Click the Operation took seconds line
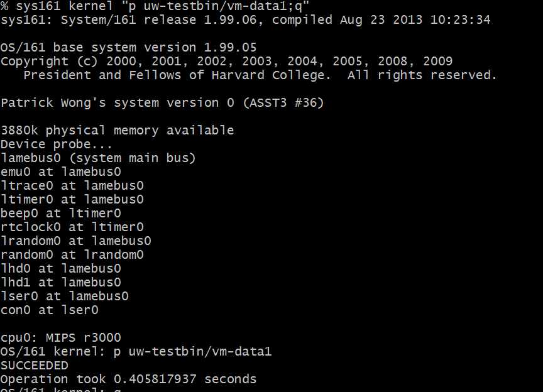Viewport: 543px width, 392px height. coord(128,379)
